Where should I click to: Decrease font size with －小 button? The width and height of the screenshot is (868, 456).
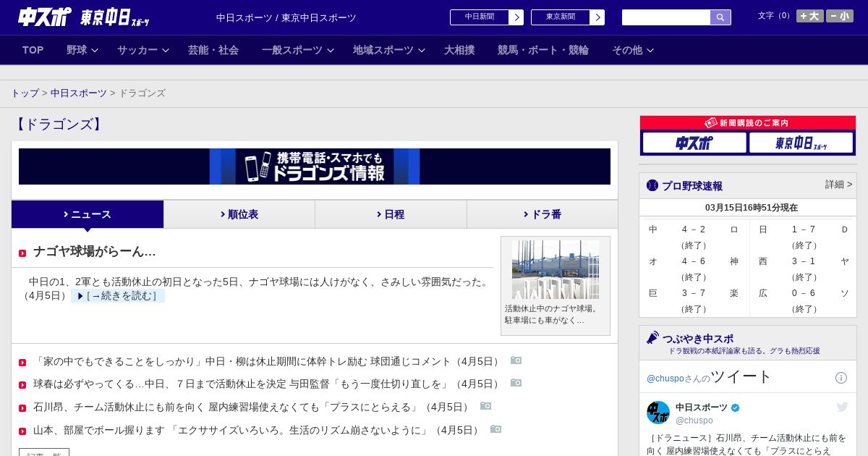tap(840, 16)
